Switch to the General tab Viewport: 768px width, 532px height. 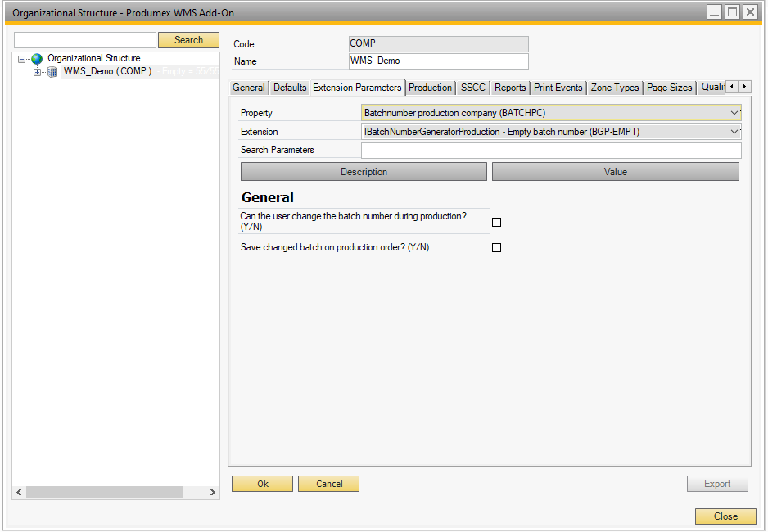tap(249, 88)
